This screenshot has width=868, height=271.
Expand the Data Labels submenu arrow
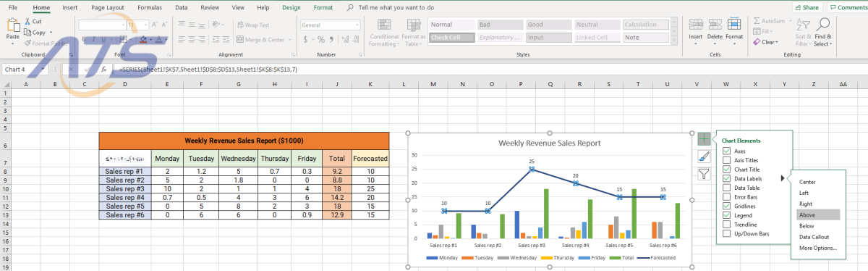coord(782,178)
